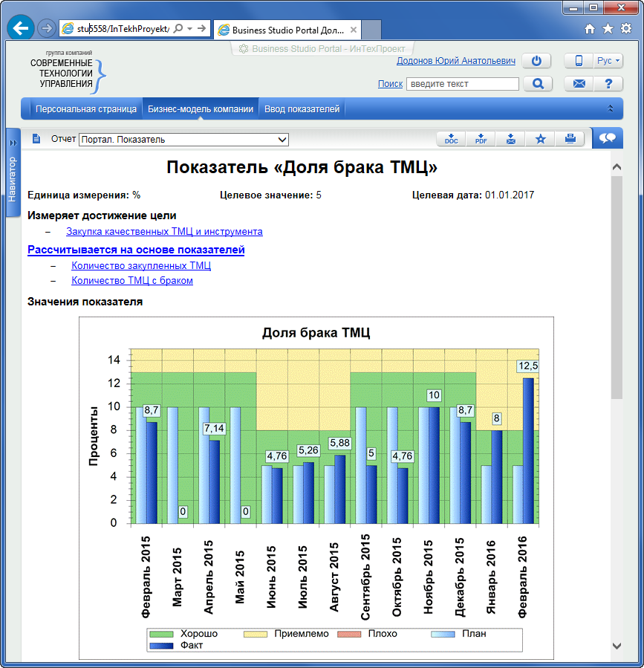Open the Отчет report dropdown
The height and width of the screenshot is (668, 644).
[183, 139]
